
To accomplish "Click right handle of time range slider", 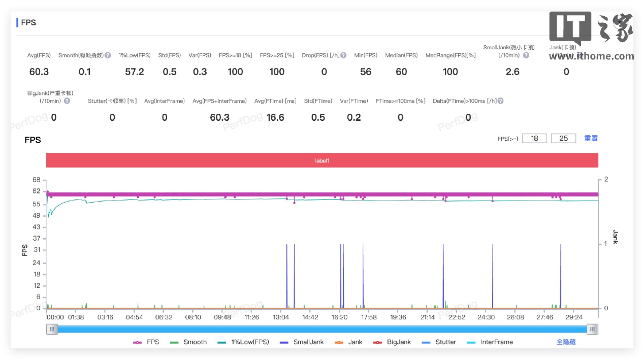I will tap(592, 329).
